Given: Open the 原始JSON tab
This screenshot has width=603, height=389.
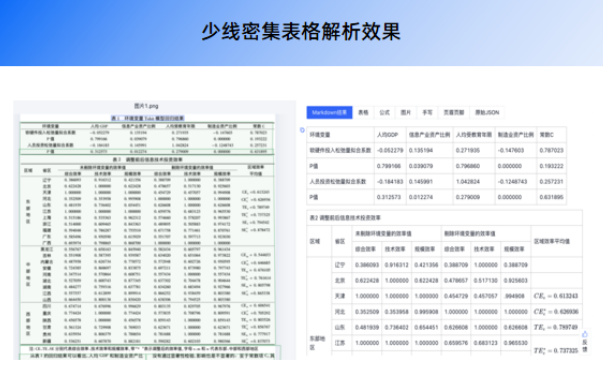Looking at the screenshot, I should [x=487, y=113].
